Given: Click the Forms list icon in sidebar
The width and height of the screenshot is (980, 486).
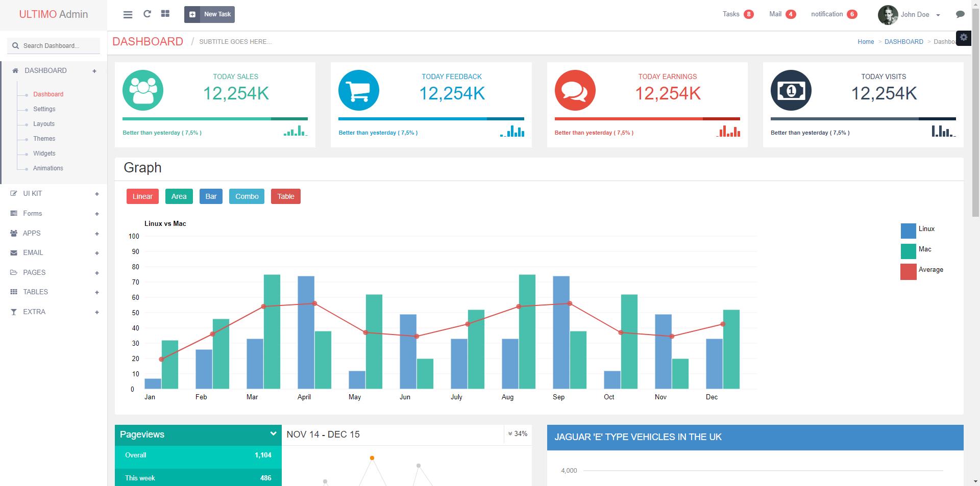Looking at the screenshot, I should (x=14, y=213).
